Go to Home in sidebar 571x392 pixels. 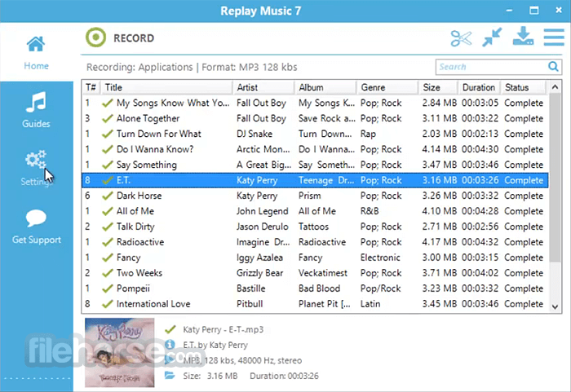pos(36,52)
